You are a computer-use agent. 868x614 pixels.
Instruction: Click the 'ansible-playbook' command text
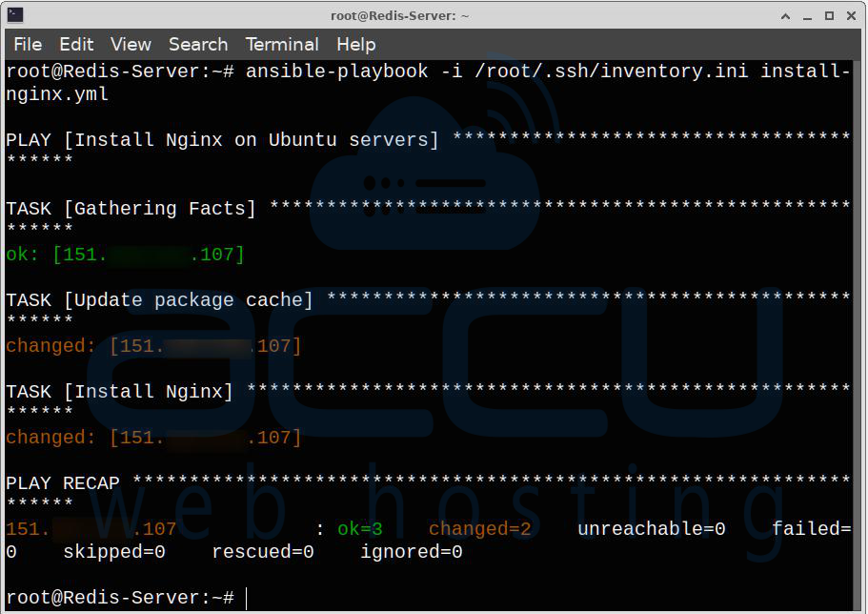pyautogui.click(x=336, y=72)
